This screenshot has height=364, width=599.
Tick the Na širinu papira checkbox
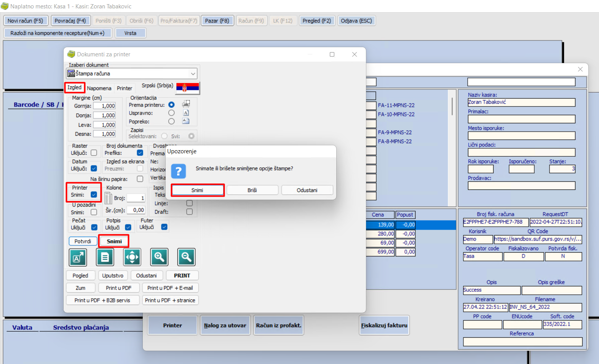click(x=140, y=179)
